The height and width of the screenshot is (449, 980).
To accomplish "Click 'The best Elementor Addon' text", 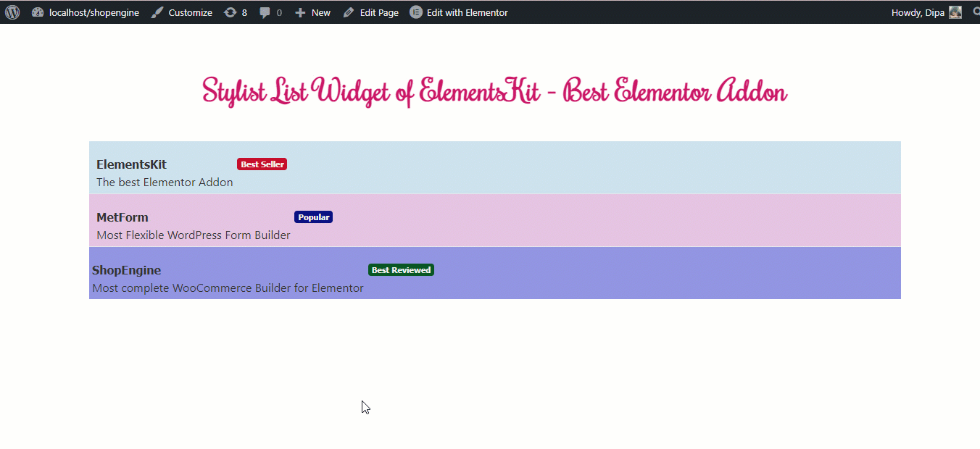I will point(165,182).
